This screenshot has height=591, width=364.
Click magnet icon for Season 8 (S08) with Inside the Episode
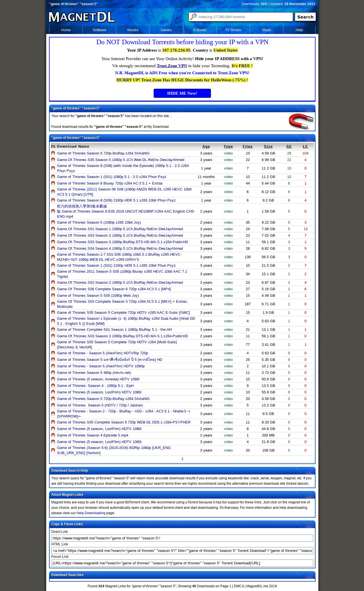[x=53, y=168]
